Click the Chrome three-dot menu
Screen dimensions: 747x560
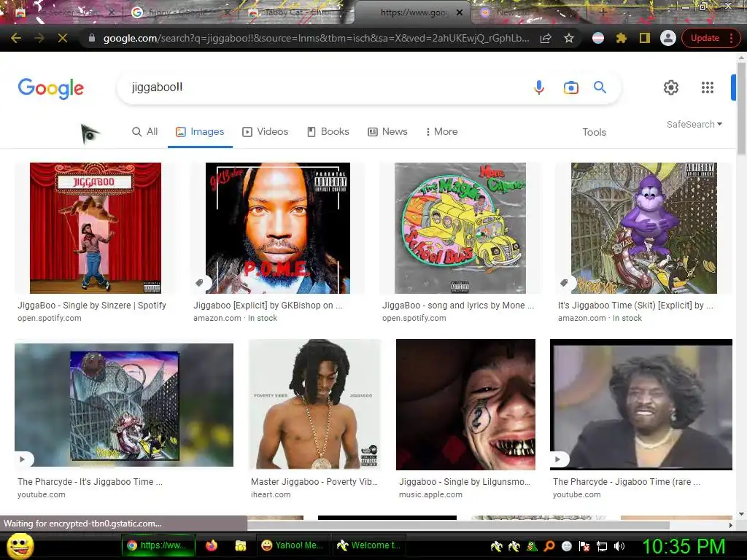[731, 38]
